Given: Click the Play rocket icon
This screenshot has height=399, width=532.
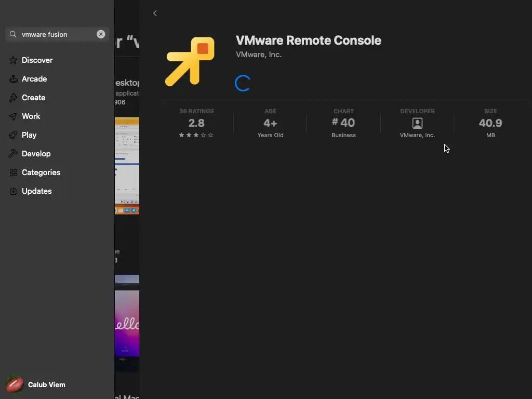Looking at the screenshot, I should click(13, 135).
